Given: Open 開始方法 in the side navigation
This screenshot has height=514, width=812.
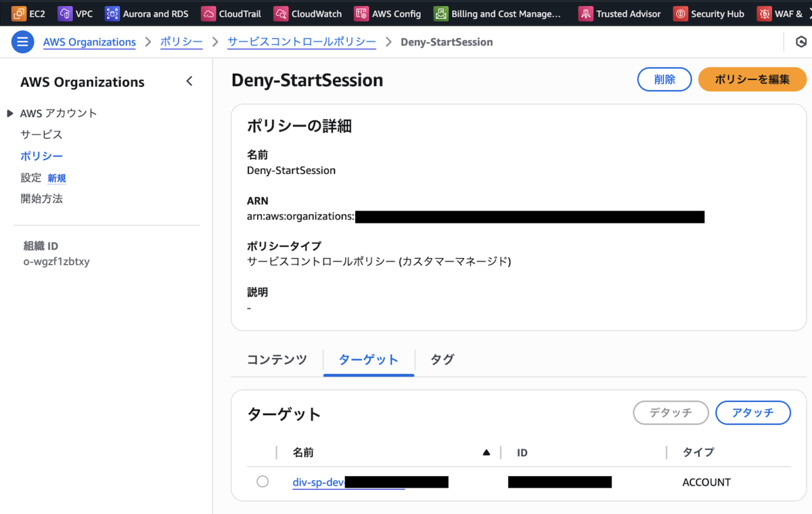Looking at the screenshot, I should click(41, 199).
